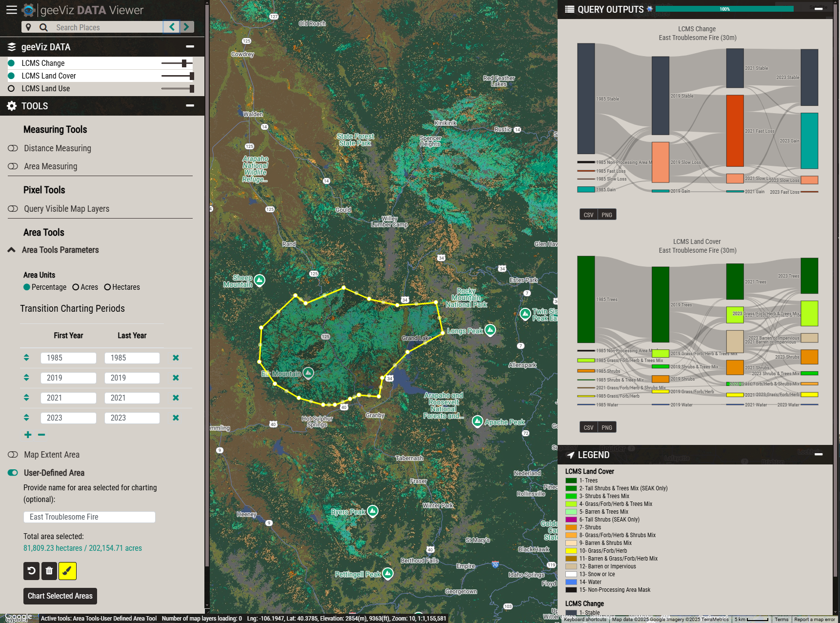
Task: Click the search magnifier icon
Action: 43,27
